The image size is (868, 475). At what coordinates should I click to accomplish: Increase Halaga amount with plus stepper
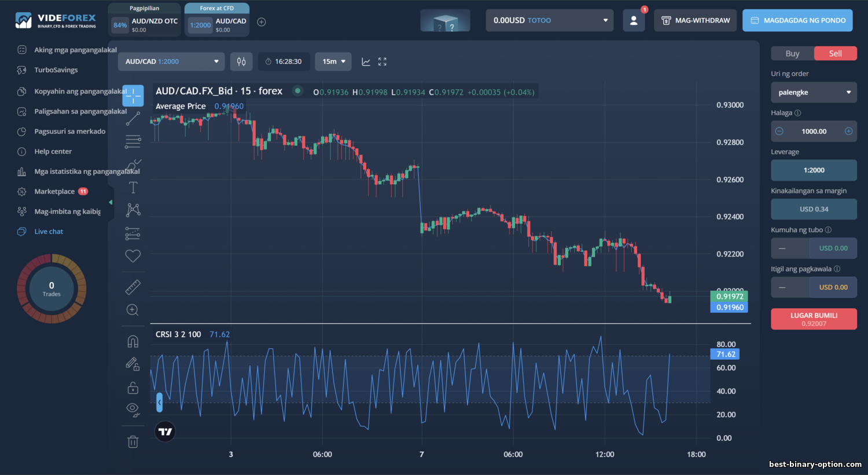848,131
